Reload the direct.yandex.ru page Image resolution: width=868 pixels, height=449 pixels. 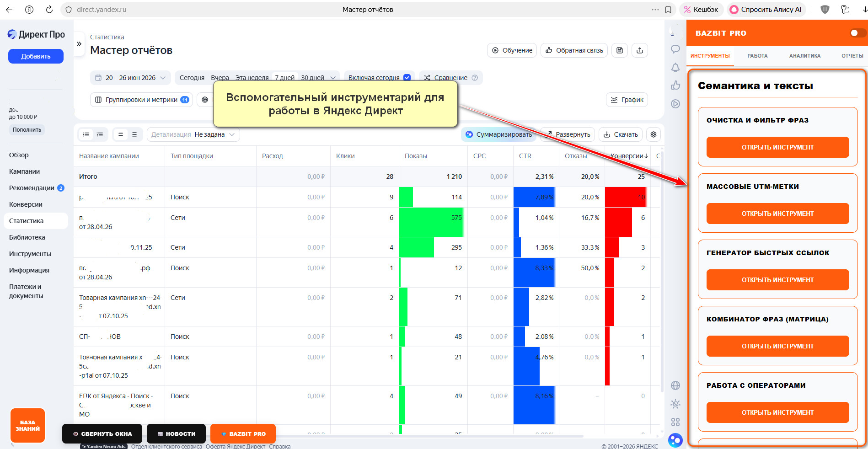(49, 10)
